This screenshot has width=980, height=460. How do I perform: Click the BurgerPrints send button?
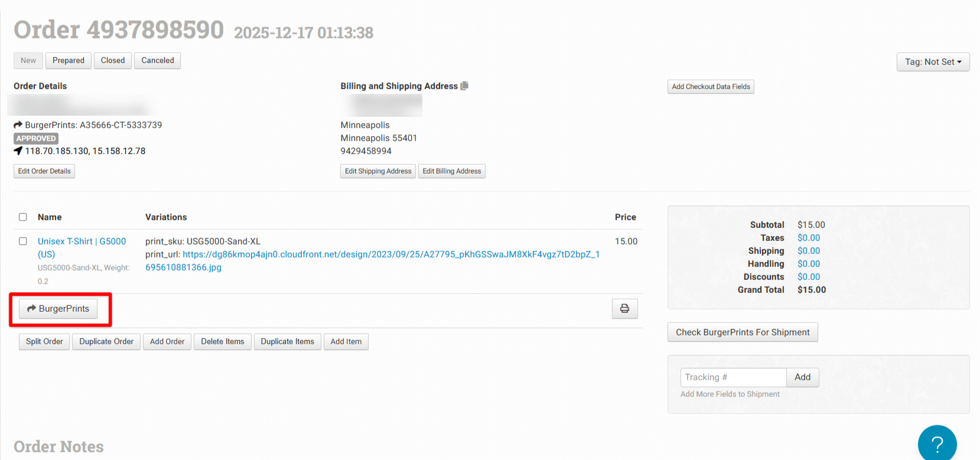pos(58,309)
